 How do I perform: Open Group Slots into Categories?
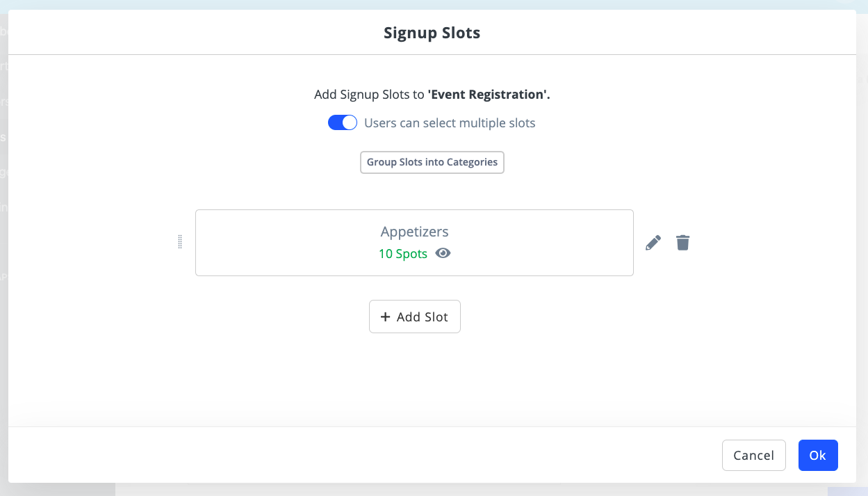pos(432,162)
